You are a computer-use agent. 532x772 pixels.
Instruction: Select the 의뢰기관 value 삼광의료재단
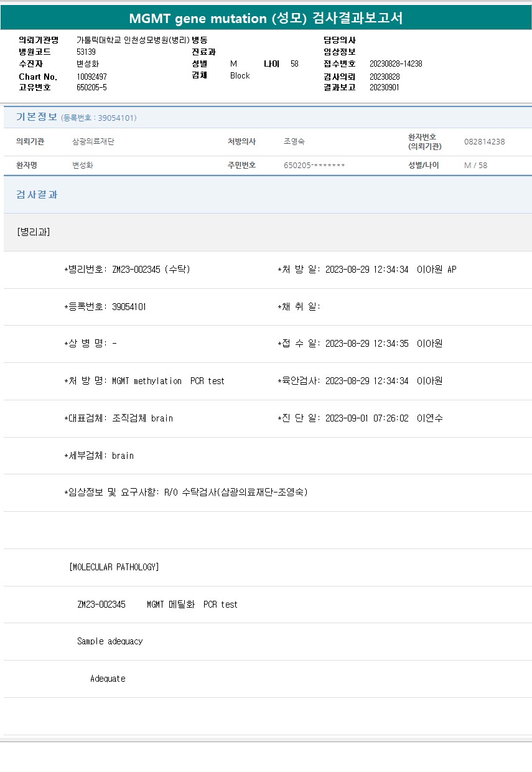point(93,142)
